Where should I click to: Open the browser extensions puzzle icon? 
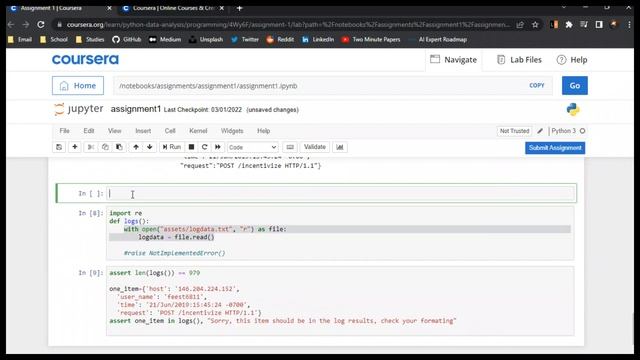[x=569, y=25]
